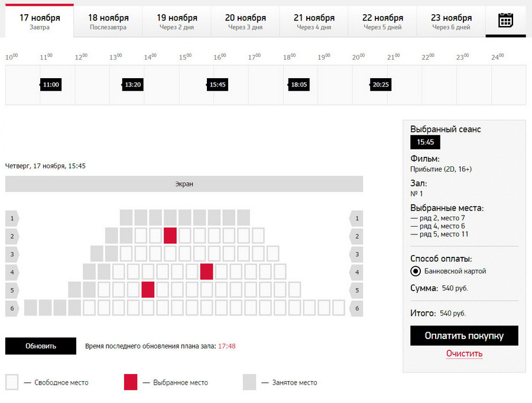Select the 20:25 session
The height and width of the screenshot is (403, 532).
pos(380,85)
